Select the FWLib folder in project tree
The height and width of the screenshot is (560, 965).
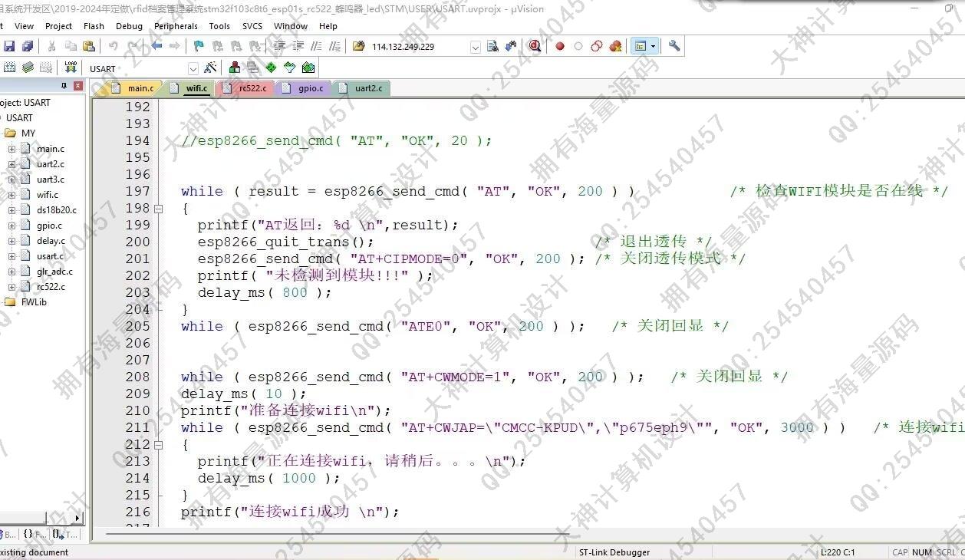click(35, 302)
